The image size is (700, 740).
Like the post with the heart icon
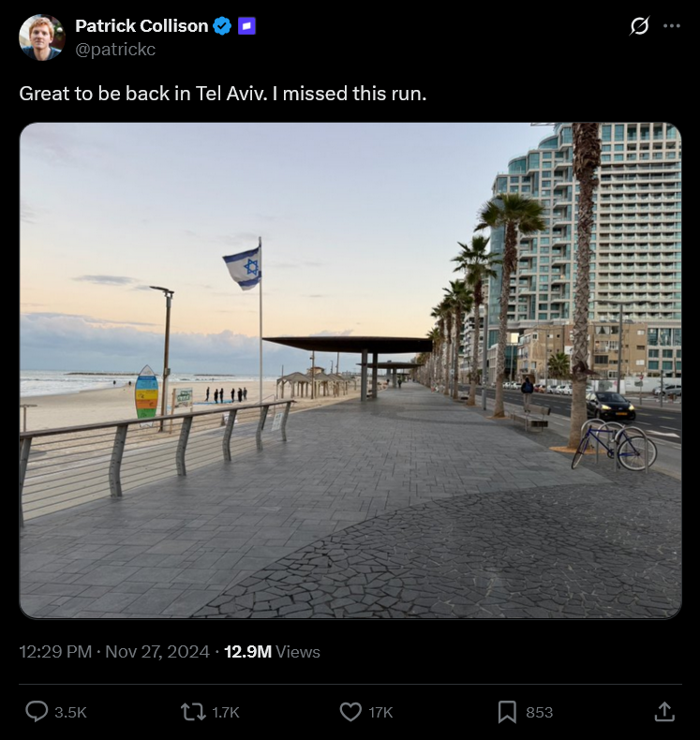(x=350, y=712)
